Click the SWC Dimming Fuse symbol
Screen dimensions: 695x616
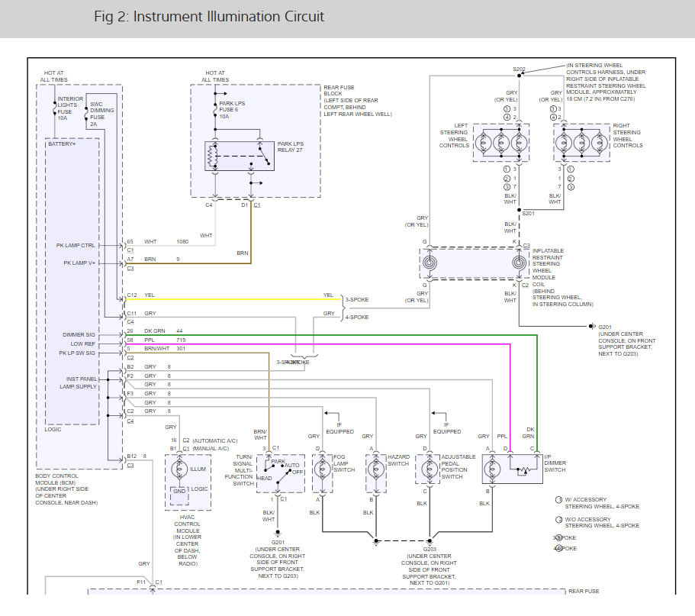tap(86, 113)
